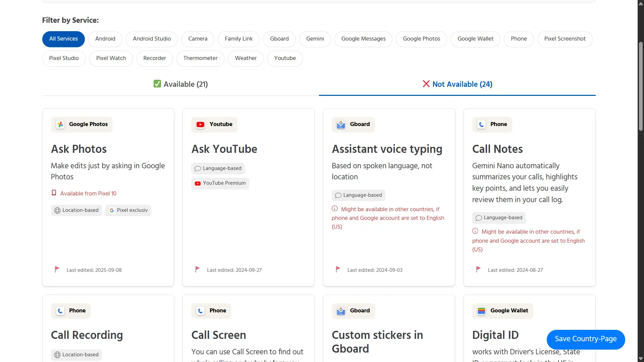This screenshot has height=362, width=644.
Task: Click the Phone icon on Call Screen card
Action: (x=201, y=311)
